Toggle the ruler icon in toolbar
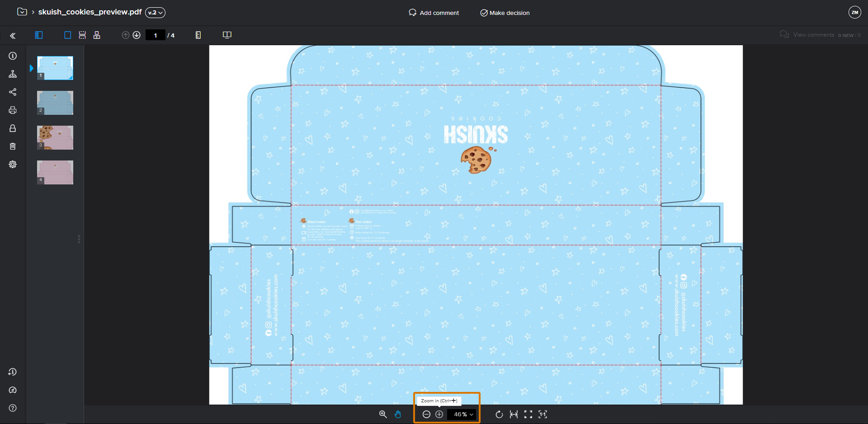 tap(198, 35)
